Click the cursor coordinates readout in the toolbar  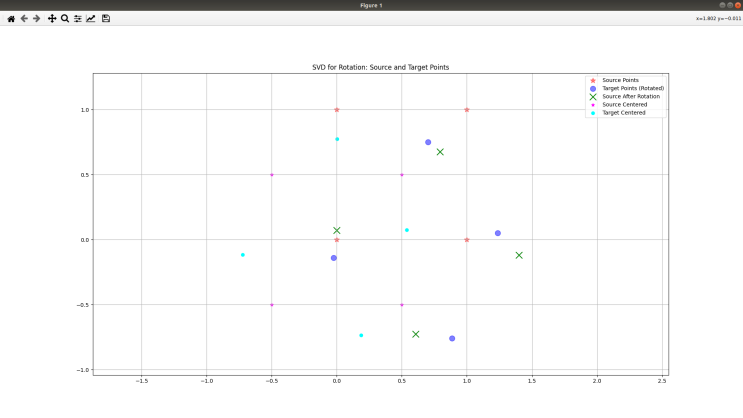click(718, 18)
